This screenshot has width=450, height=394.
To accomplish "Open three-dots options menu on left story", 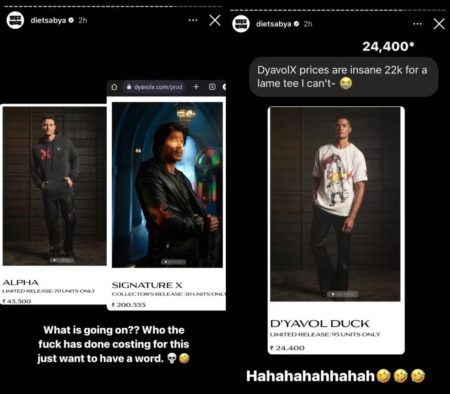I will (193, 20).
